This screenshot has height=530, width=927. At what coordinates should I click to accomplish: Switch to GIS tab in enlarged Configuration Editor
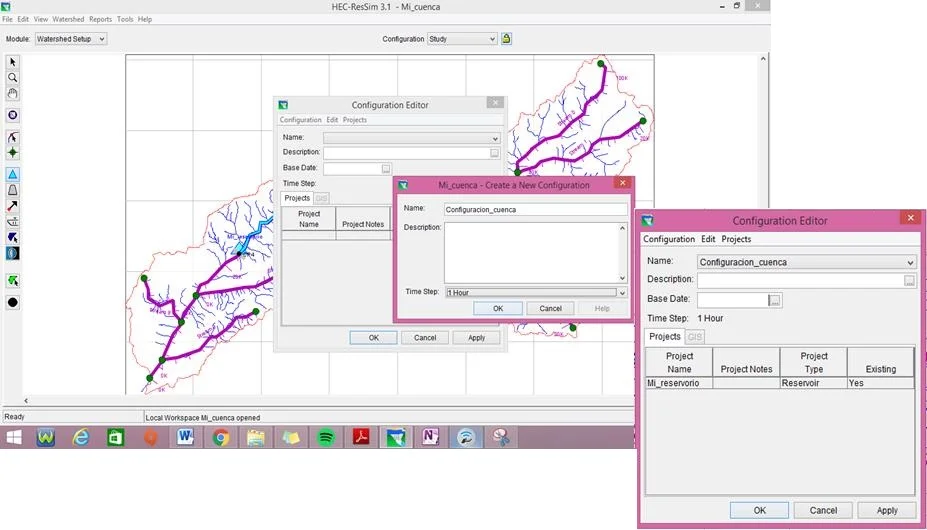tap(695, 337)
